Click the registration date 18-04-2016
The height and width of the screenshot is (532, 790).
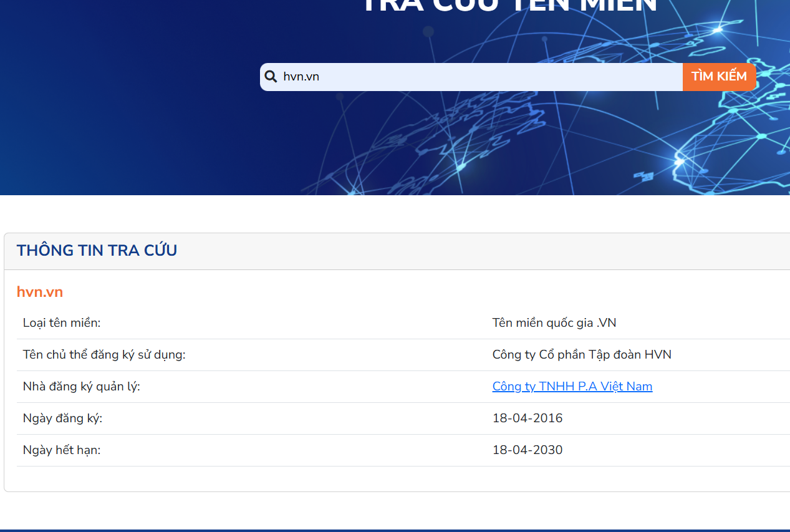click(x=527, y=418)
